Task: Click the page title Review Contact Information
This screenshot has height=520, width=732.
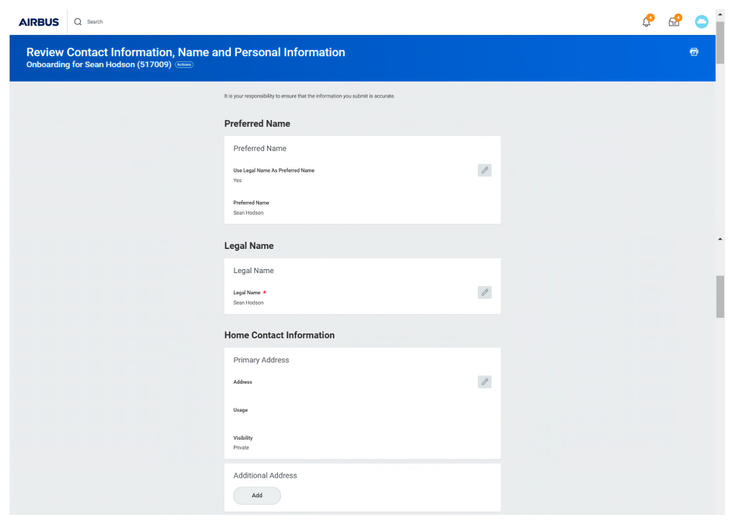Action: [185, 52]
